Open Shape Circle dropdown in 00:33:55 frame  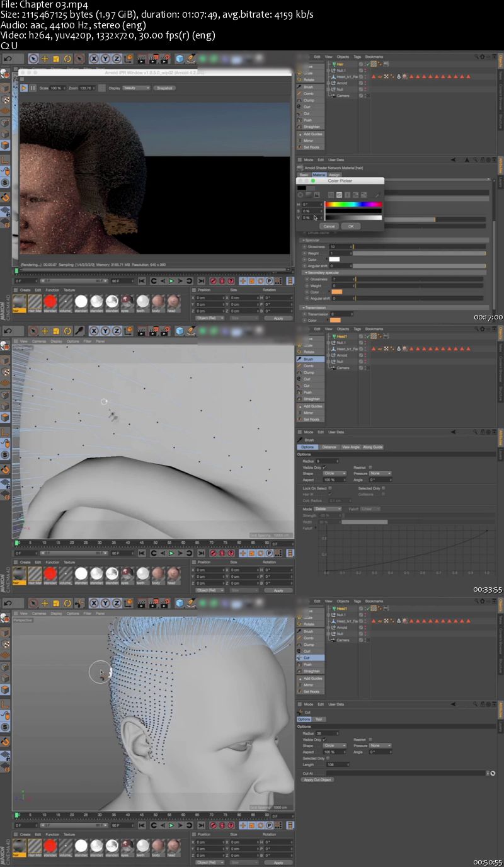click(x=335, y=473)
